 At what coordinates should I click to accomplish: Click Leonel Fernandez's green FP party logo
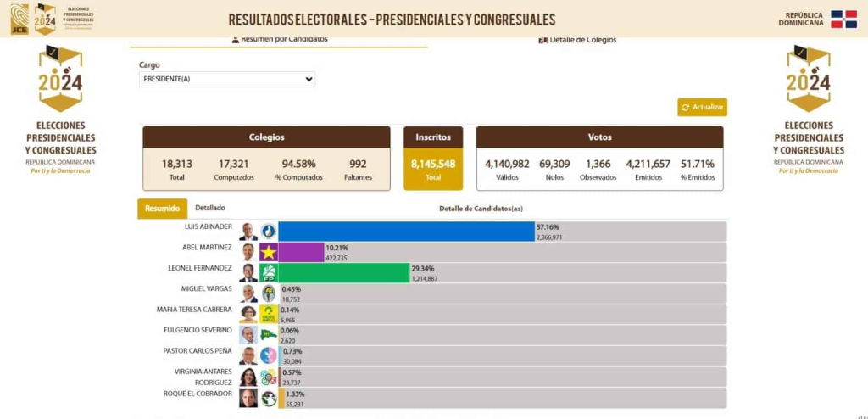coord(269,273)
